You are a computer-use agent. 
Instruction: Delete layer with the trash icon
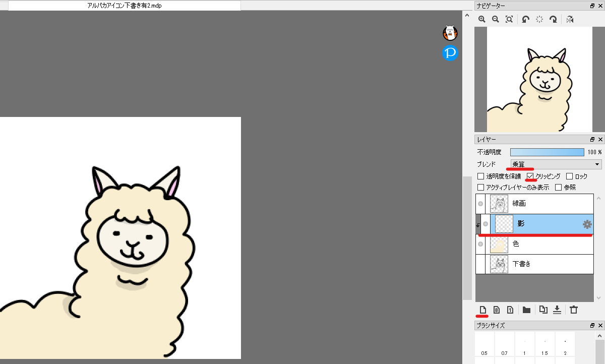point(574,310)
